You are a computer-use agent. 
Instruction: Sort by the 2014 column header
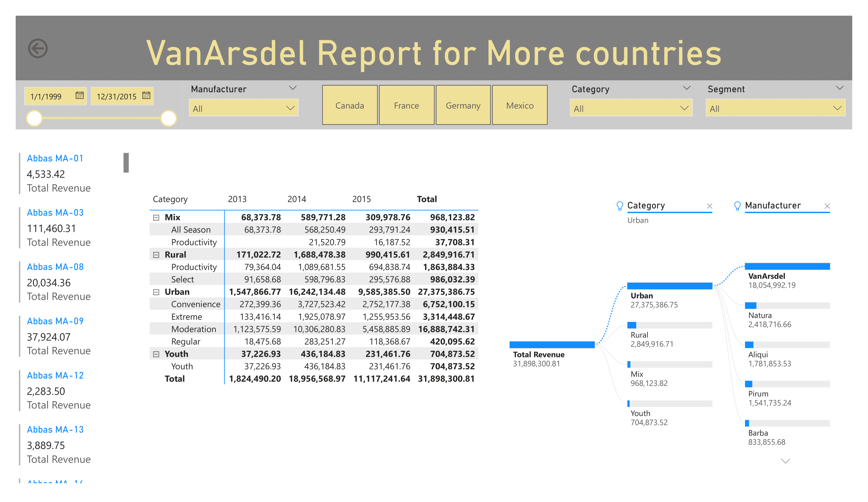(x=296, y=199)
